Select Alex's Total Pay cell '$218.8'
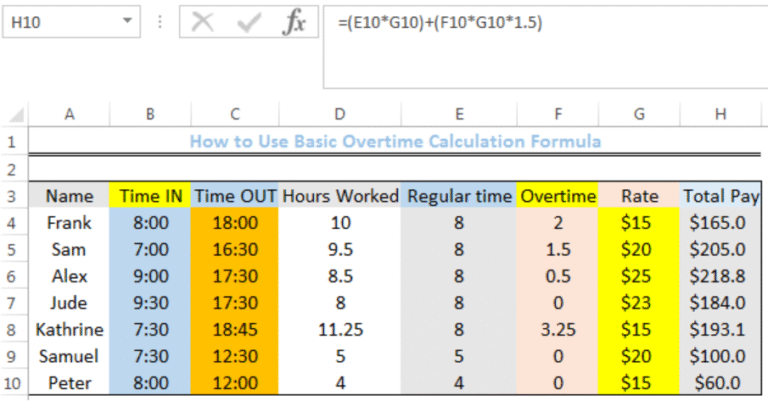Screen dimensions: 768x401 coord(720,276)
